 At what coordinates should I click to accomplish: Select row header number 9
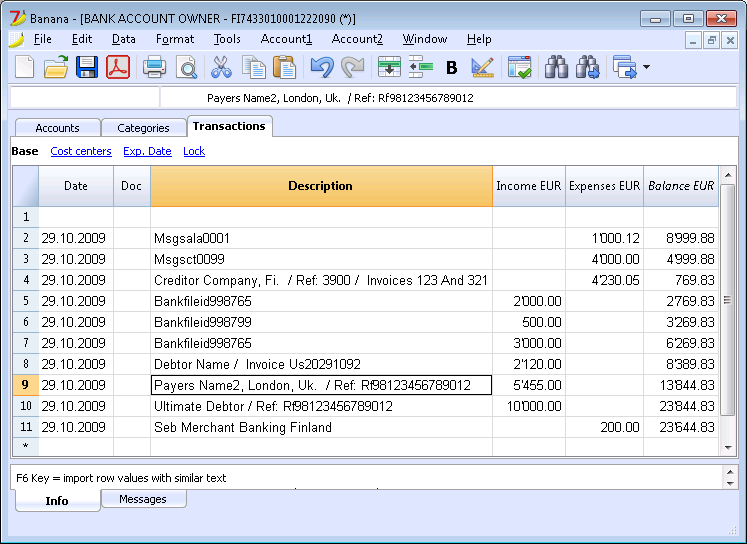tap(26, 385)
